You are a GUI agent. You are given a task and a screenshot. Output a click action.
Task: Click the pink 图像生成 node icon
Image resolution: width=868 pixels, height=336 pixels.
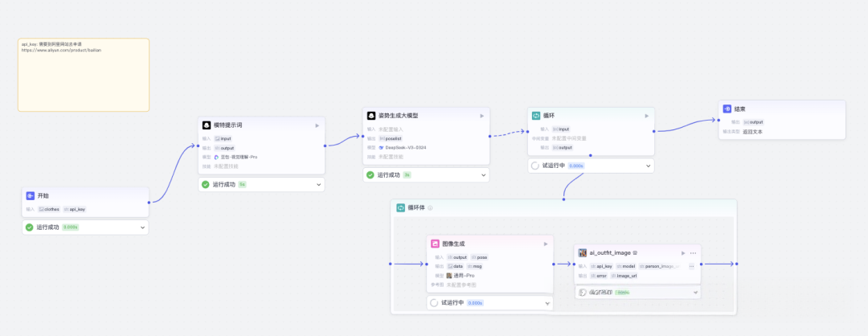[x=435, y=244]
